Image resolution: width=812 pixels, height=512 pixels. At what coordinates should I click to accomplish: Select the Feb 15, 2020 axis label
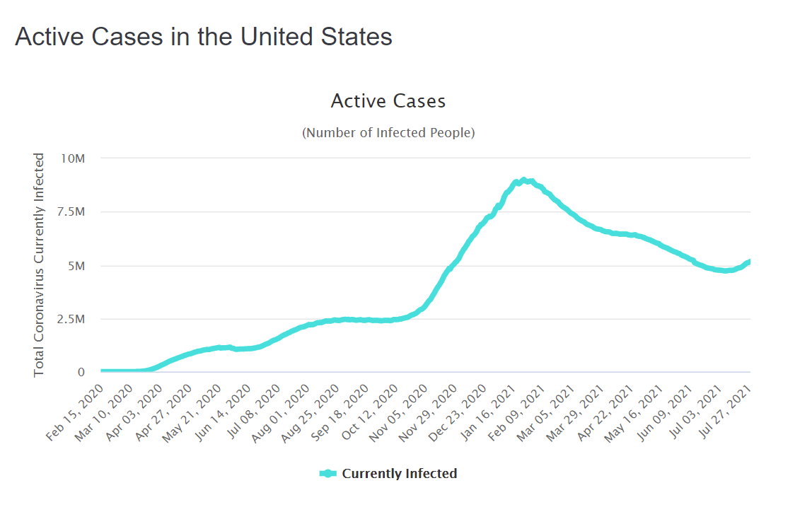76,412
